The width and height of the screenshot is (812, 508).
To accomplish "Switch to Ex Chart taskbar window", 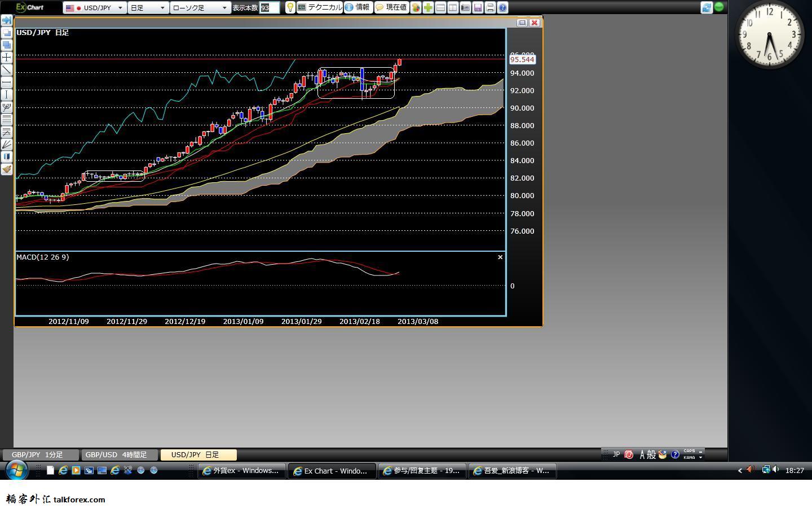I will tap(332, 471).
